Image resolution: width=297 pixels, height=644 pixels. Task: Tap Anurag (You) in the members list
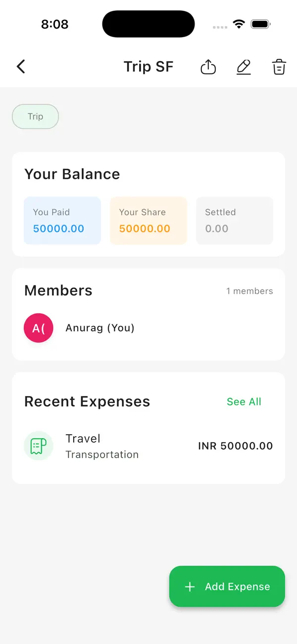pyautogui.click(x=99, y=328)
